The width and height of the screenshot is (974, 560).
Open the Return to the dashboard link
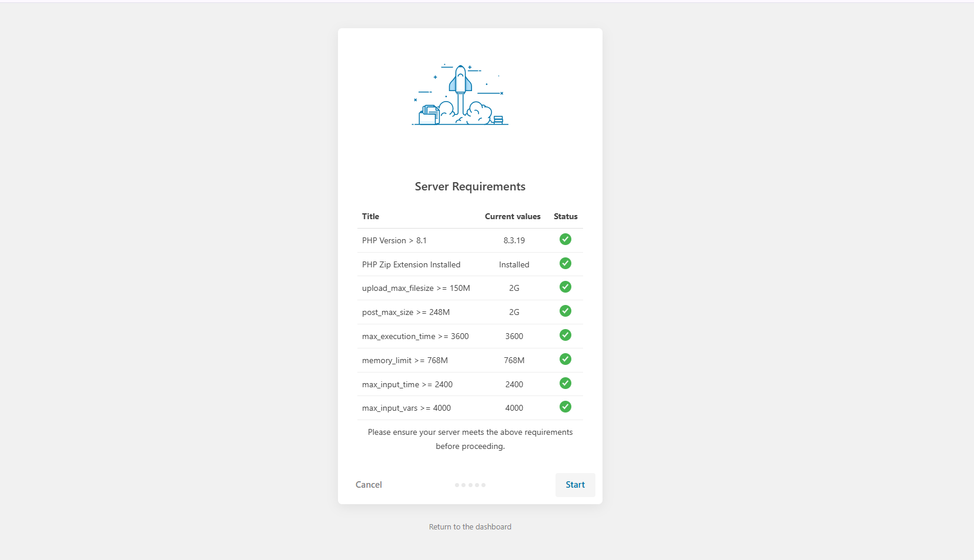pyautogui.click(x=470, y=527)
